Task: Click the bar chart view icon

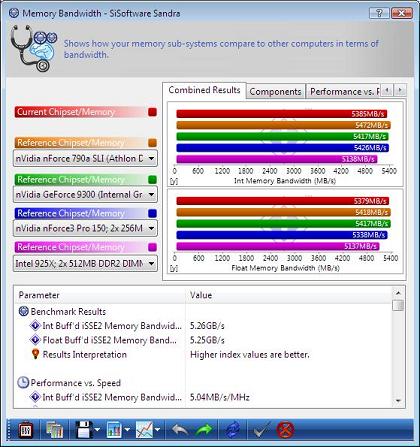Action: click(114, 430)
